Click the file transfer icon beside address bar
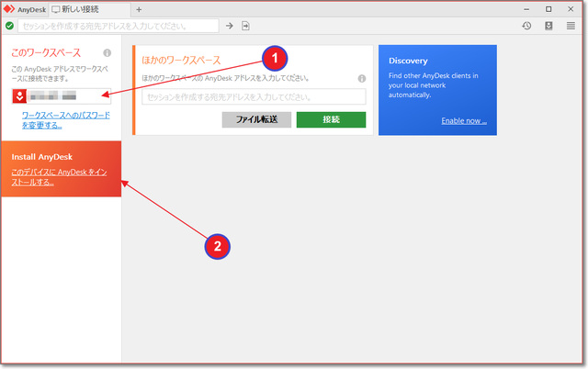This screenshot has height=369, width=588. point(246,26)
